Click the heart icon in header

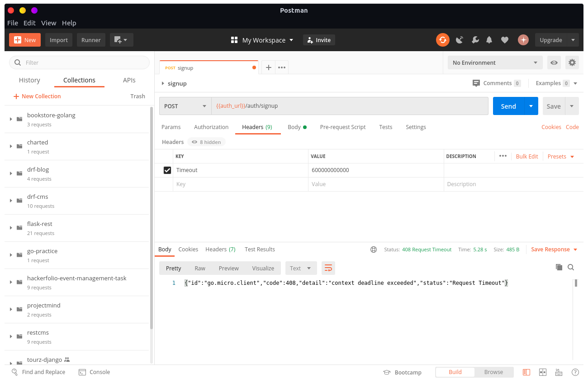(x=505, y=40)
